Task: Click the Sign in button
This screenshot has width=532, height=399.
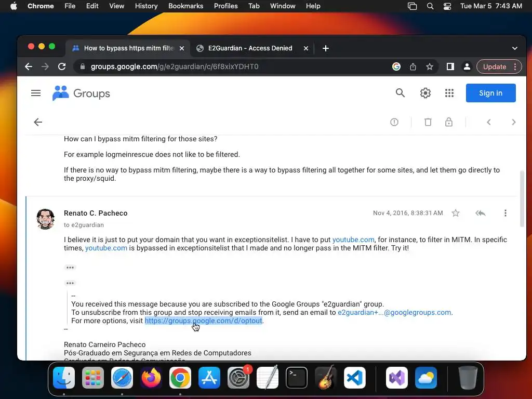Action: point(490,93)
